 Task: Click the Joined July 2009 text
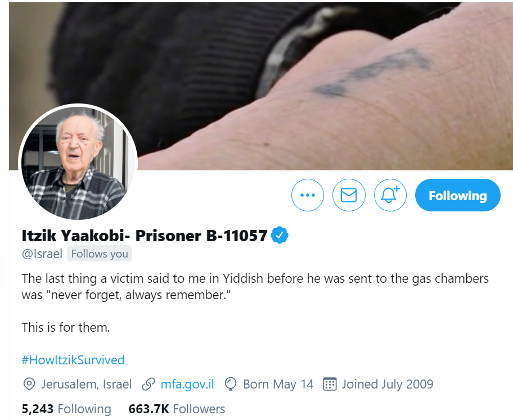388,384
